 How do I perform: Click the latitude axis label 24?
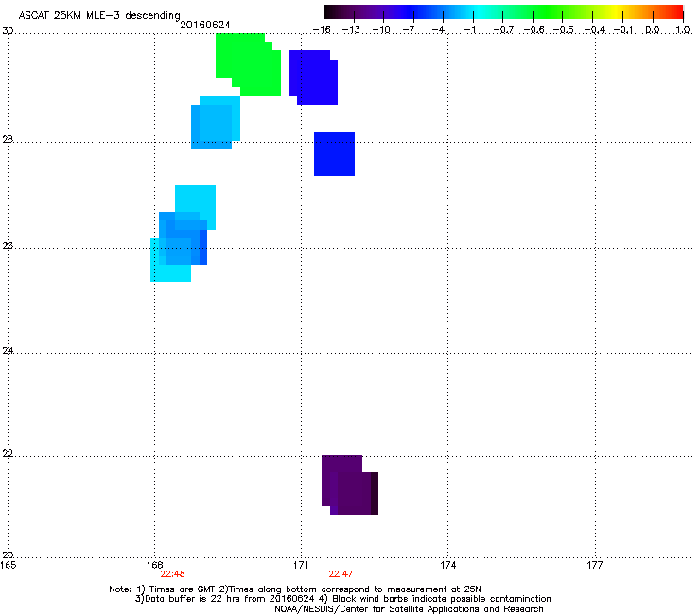click(8, 351)
